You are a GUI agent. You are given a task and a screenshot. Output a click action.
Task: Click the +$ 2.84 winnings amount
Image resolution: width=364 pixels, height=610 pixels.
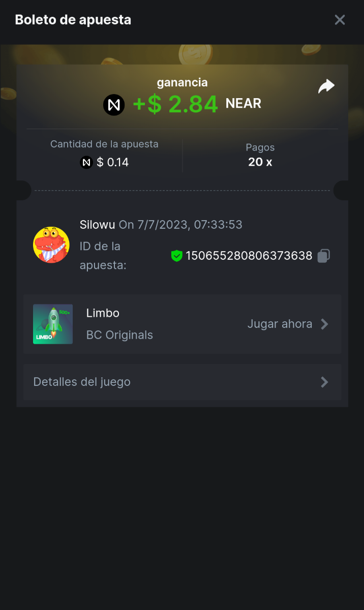[175, 104]
